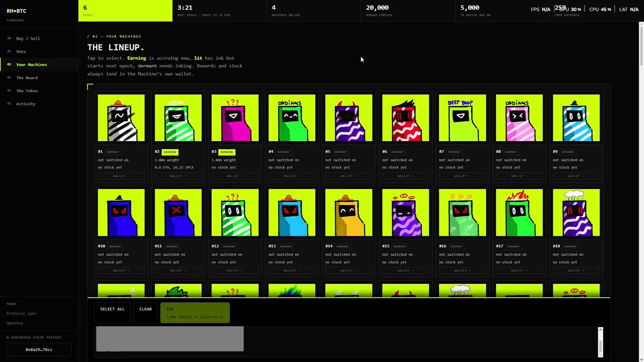This screenshot has height=362, width=644.
Task: Open Wallet under machine #18
Action: click(576, 270)
